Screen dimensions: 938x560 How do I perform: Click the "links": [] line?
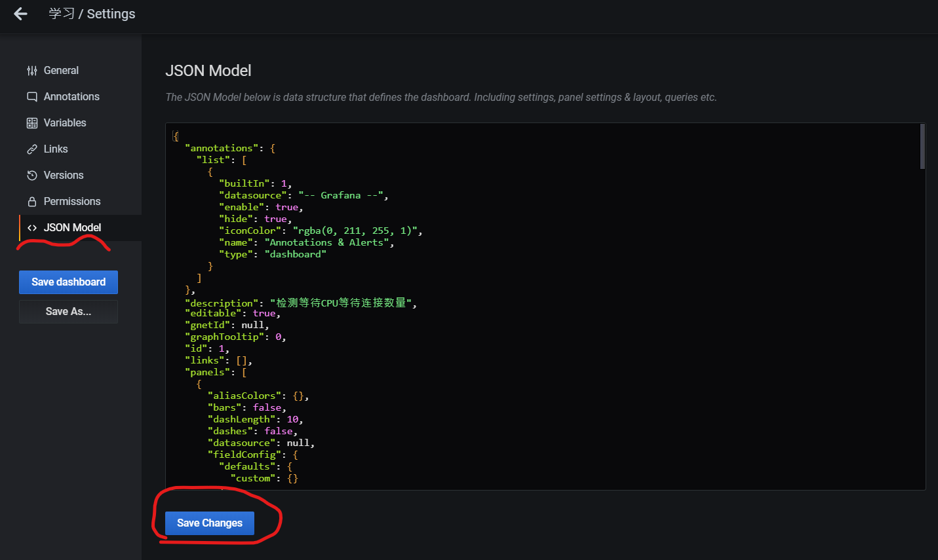pos(218,360)
